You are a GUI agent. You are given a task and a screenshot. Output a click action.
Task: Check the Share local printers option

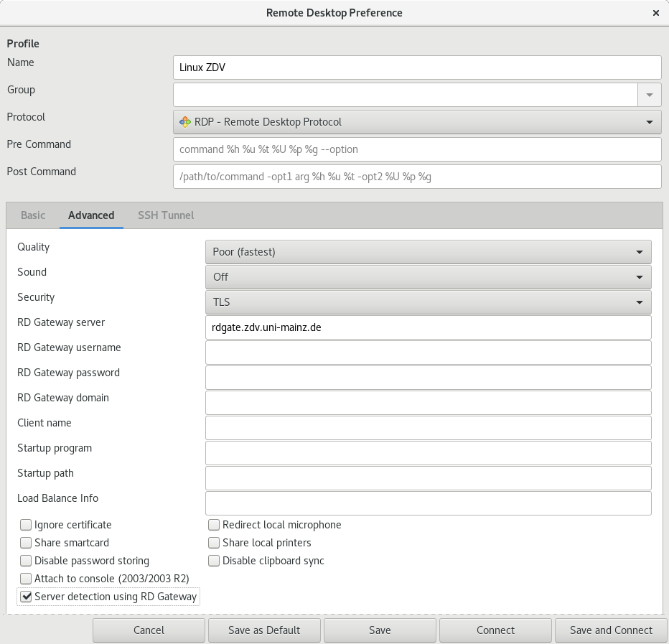pos(214,543)
